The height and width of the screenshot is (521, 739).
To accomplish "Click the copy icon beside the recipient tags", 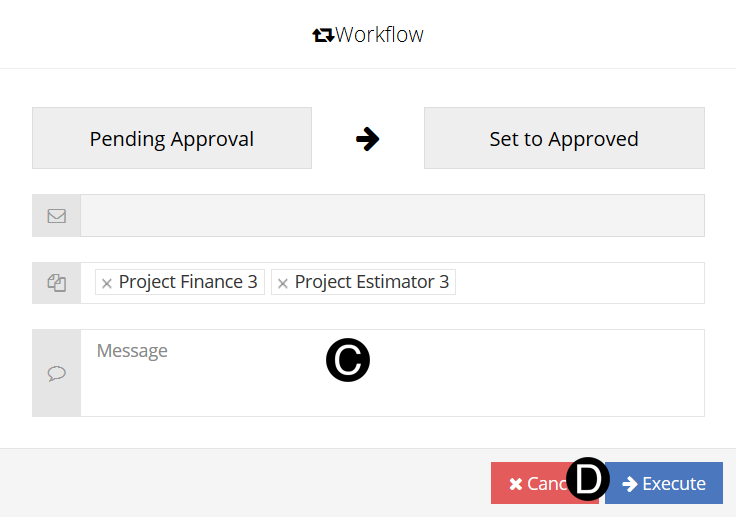I will point(57,283).
